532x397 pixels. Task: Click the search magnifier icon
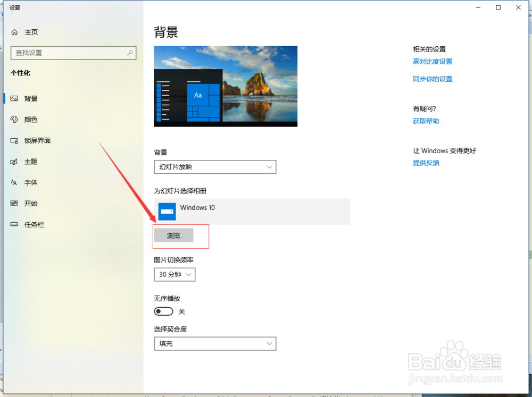coord(130,53)
